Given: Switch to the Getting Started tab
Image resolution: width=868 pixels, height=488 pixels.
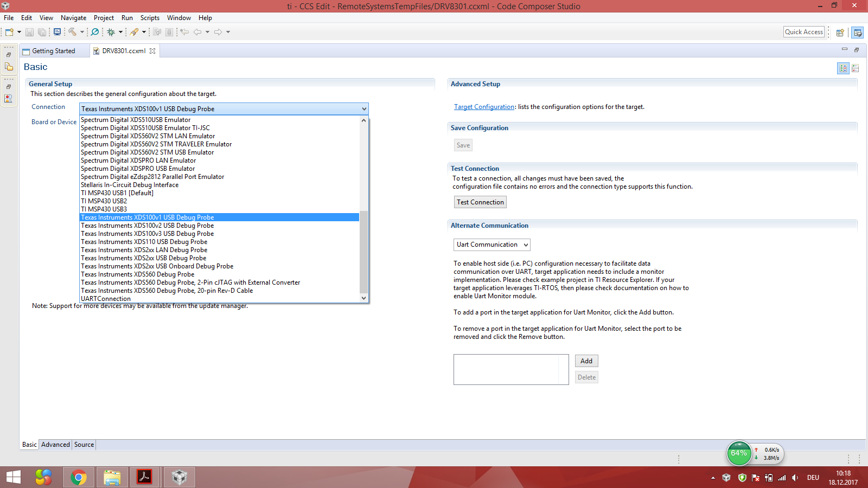Looking at the screenshot, I should pyautogui.click(x=53, y=51).
